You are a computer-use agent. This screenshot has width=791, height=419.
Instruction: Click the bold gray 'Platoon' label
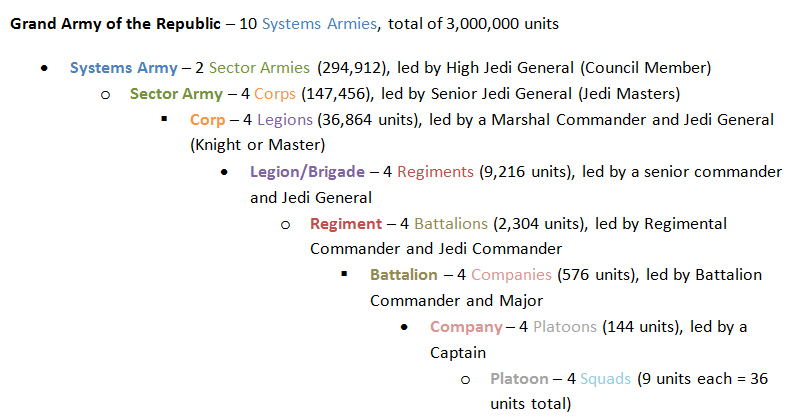(519, 379)
